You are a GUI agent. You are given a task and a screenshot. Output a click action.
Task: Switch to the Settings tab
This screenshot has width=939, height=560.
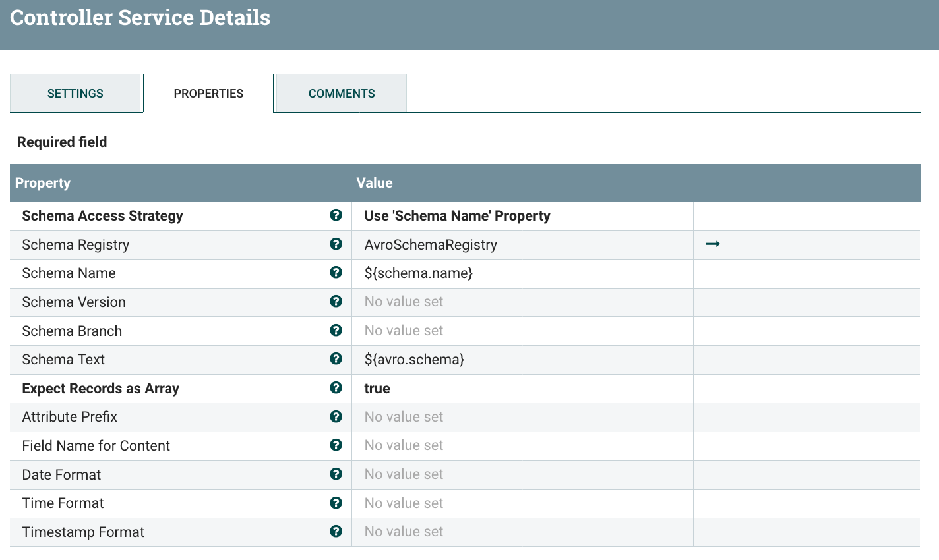[x=75, y=93]
